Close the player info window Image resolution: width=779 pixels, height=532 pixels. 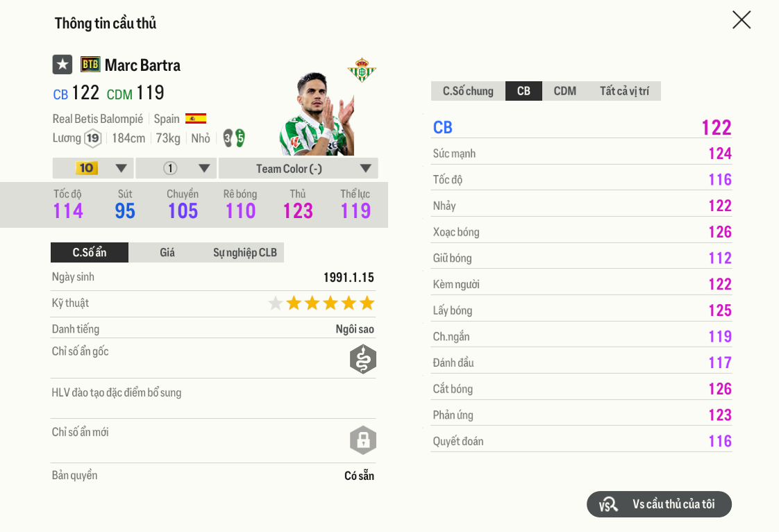pyautogui.click(x=742, y=19)
